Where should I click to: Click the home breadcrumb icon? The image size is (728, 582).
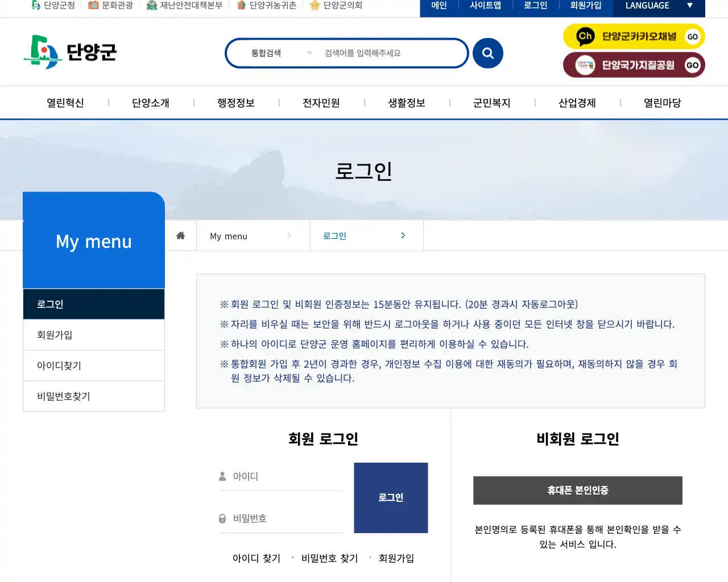pyautogui.click(x=180, y=235)
